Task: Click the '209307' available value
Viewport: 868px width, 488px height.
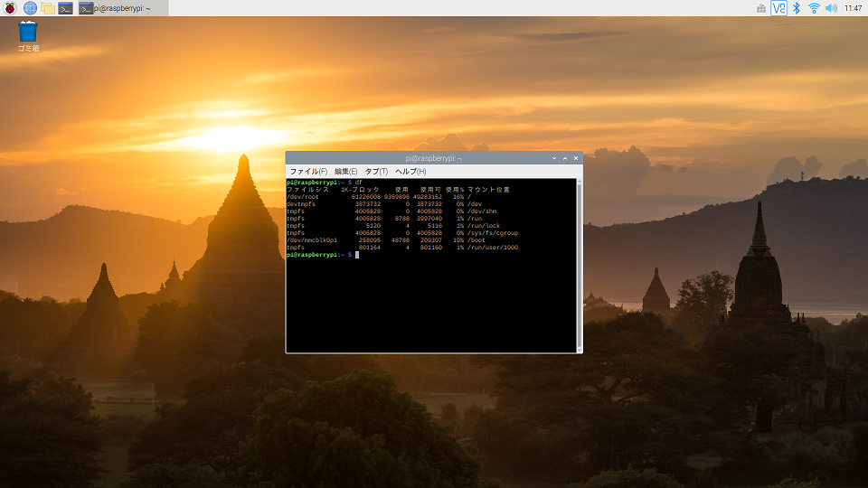Action: click(431, 240)
